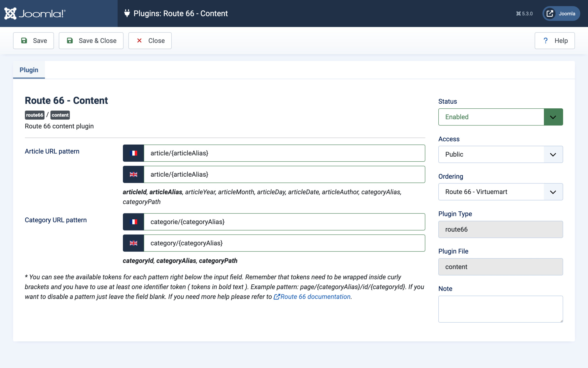
Task: Click the categoryPath token under category pattern
Action: [218, 261]
